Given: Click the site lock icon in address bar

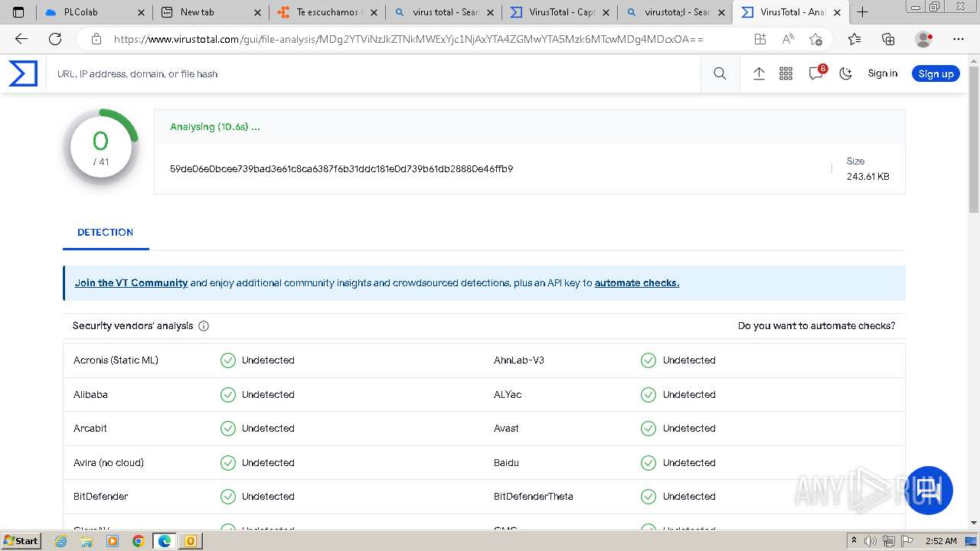Looking at the screenshot, I should click(x=96, y=39).
